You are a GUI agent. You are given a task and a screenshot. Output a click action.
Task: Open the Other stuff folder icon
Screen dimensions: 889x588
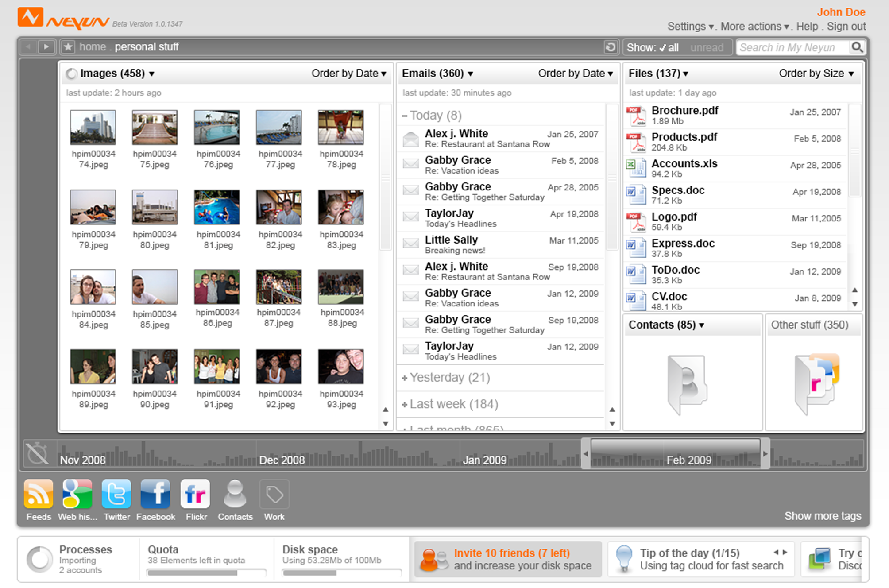coord(817,384)
